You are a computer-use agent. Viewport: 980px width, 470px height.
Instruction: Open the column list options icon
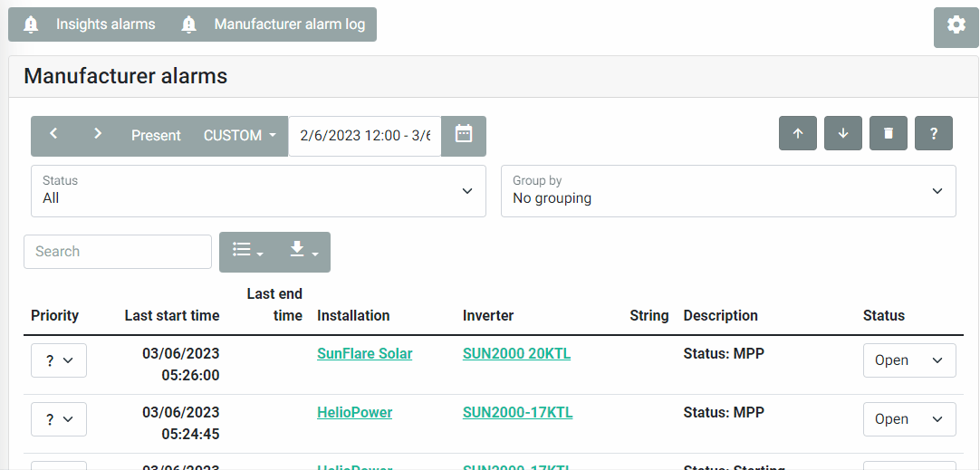point(247,251)
